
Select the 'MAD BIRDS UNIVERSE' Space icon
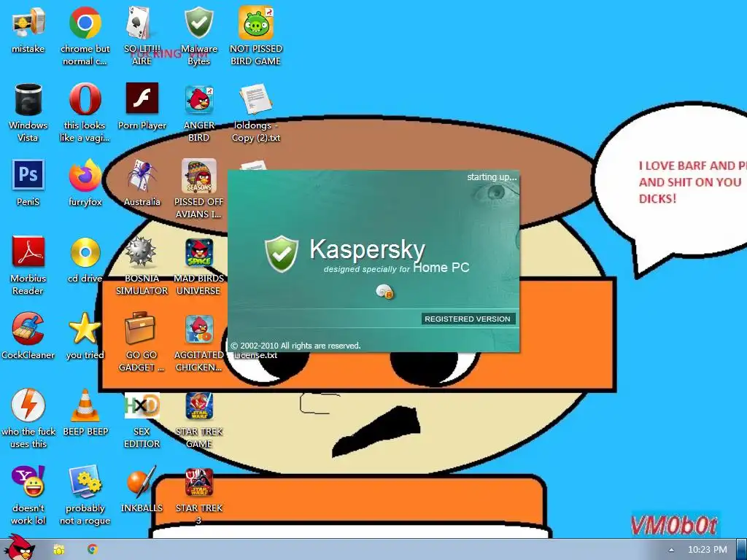click(198, 252)
